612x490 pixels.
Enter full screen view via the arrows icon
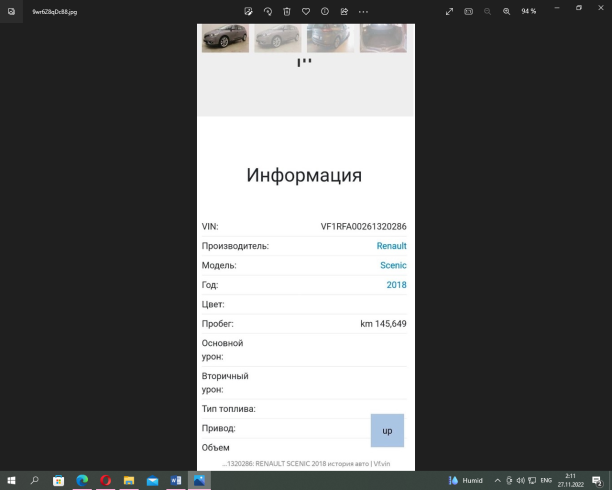(449, 12)
